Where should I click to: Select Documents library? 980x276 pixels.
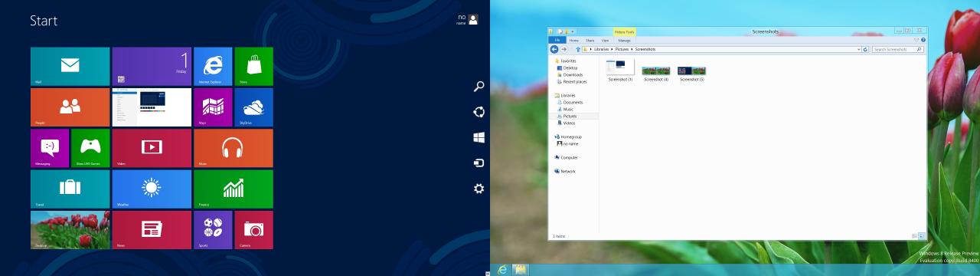(570, 102)
